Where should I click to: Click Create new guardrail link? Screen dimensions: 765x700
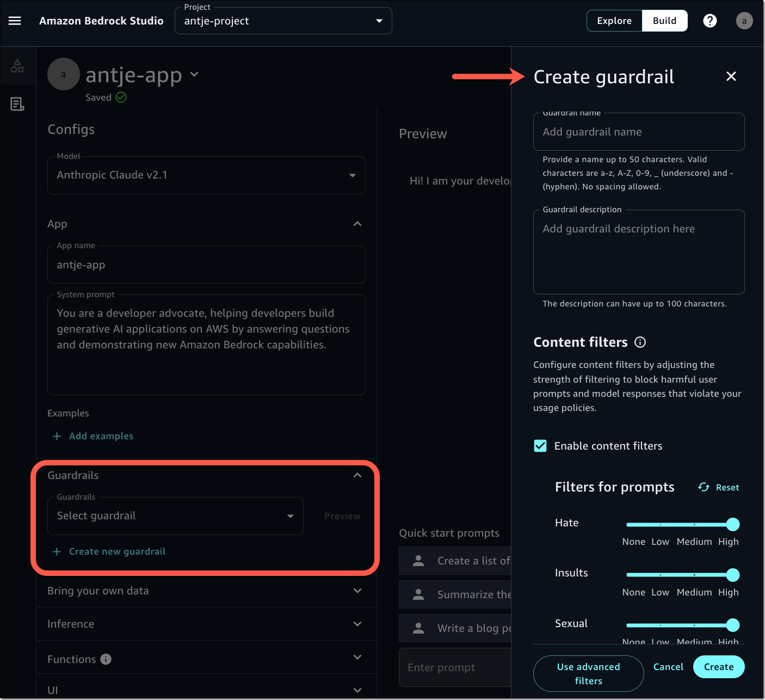click(117, 552)
